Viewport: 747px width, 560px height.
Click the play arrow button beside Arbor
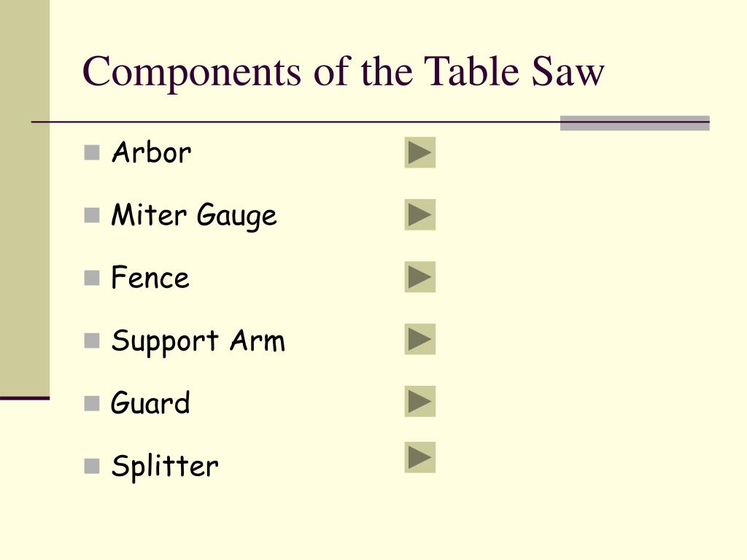pyautogui.click(x=420, y=152)
